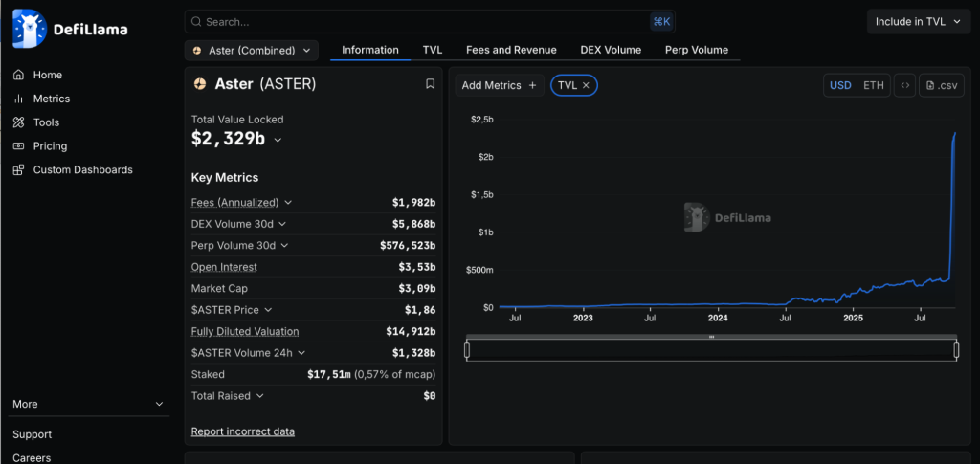The width and height of the screenshot is (980, 464).
Task: Open the Aster (Combined) protocol selector
Action: click(252, 50)
